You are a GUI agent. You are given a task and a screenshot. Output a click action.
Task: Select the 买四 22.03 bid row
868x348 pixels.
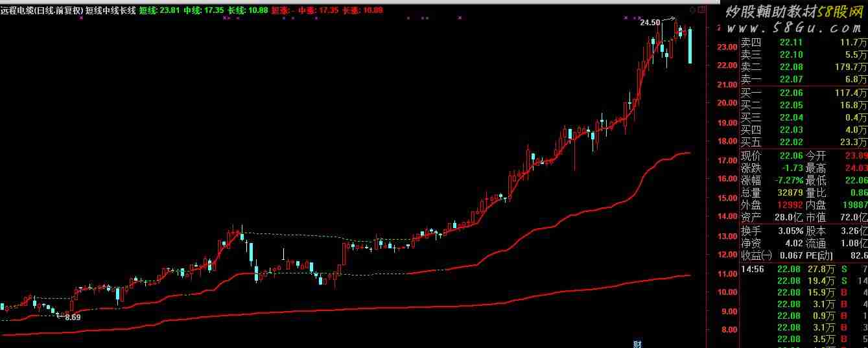point(804,130)
